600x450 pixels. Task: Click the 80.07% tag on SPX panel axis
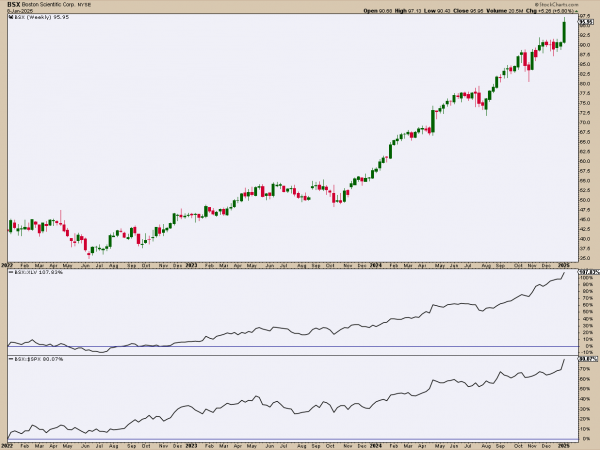pyautogui.click(x=587, y=359)
